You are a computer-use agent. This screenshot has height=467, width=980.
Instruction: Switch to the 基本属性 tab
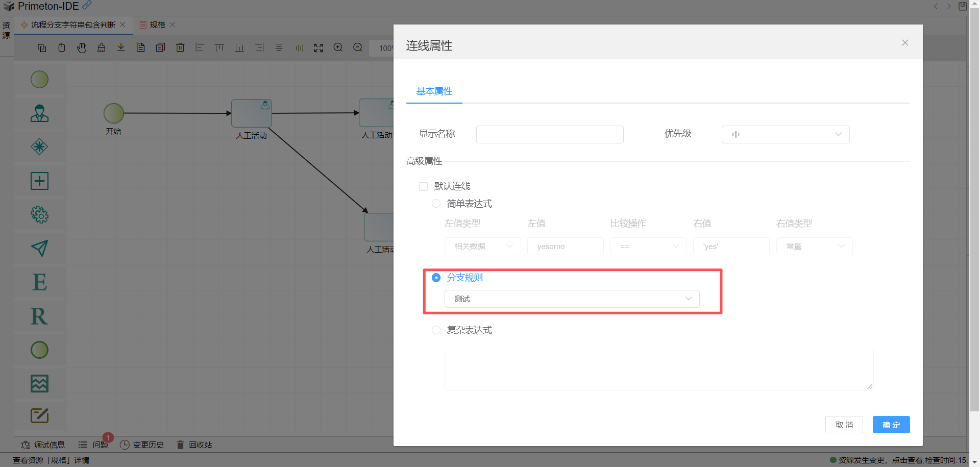[x=434, y=91]
